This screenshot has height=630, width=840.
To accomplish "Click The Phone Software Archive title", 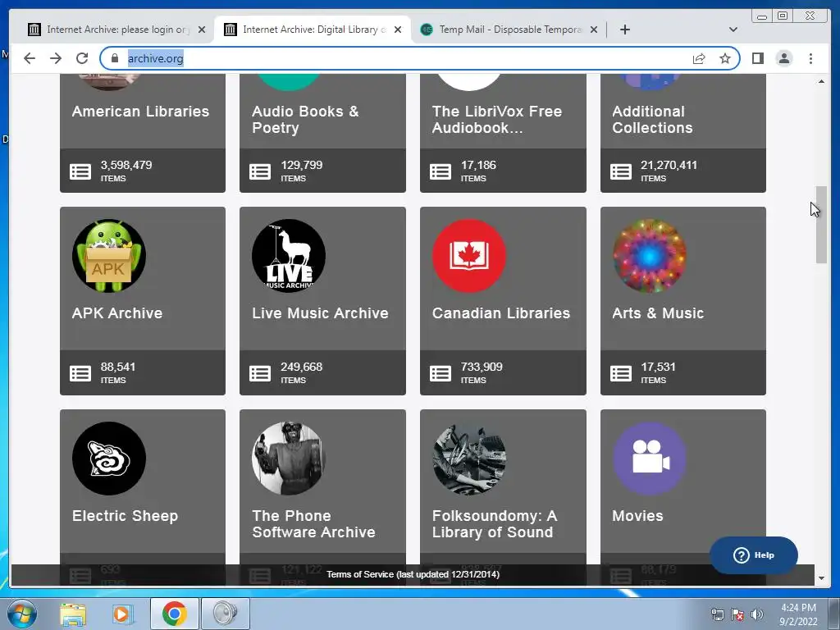I will coord(314,524).
